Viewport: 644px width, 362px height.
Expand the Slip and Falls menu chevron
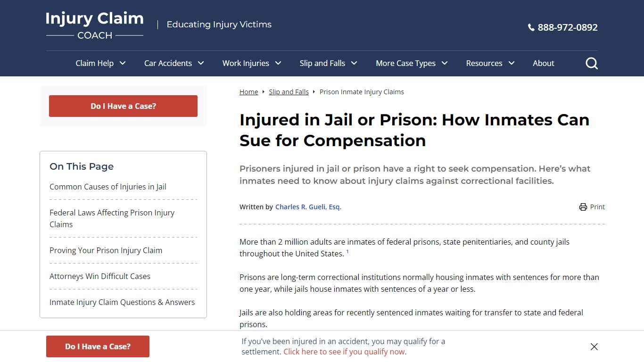coord(354,63)
